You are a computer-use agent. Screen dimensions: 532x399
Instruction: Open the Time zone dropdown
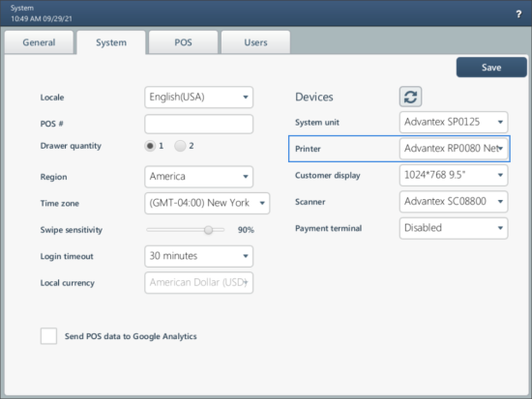[207, 203]
